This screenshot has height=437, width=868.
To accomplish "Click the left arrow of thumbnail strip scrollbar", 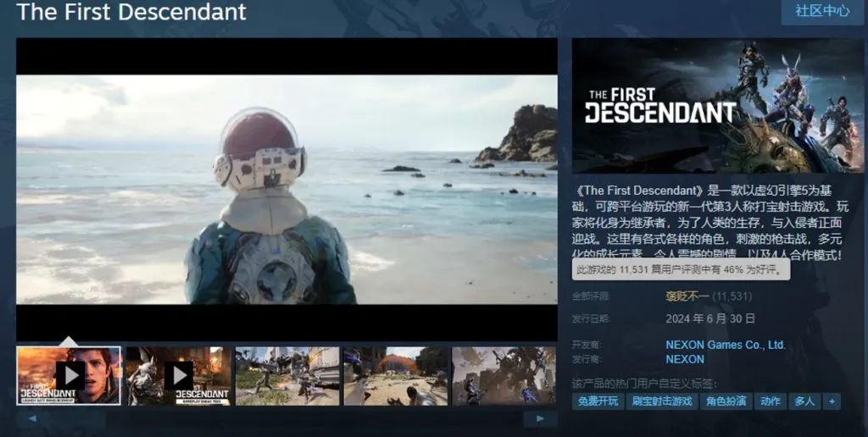I will coord(32,418).
